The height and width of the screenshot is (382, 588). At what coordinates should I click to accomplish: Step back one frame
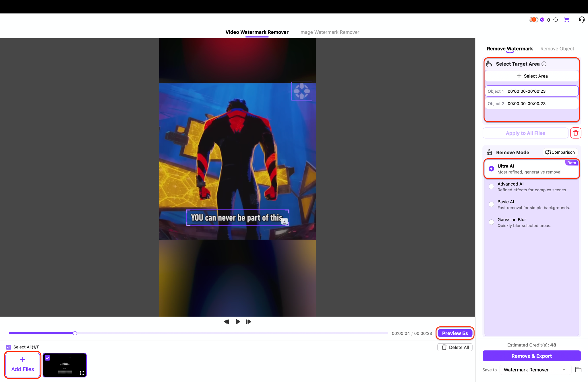pos(227,322)
